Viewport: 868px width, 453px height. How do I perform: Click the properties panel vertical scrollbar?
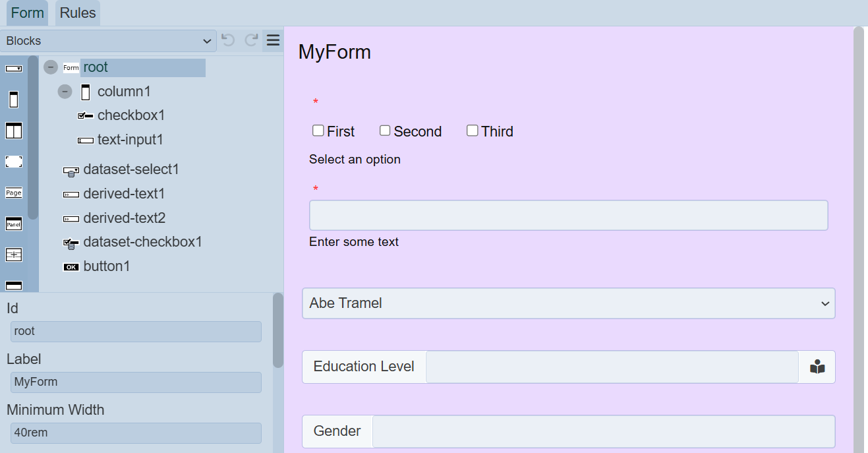278,330
